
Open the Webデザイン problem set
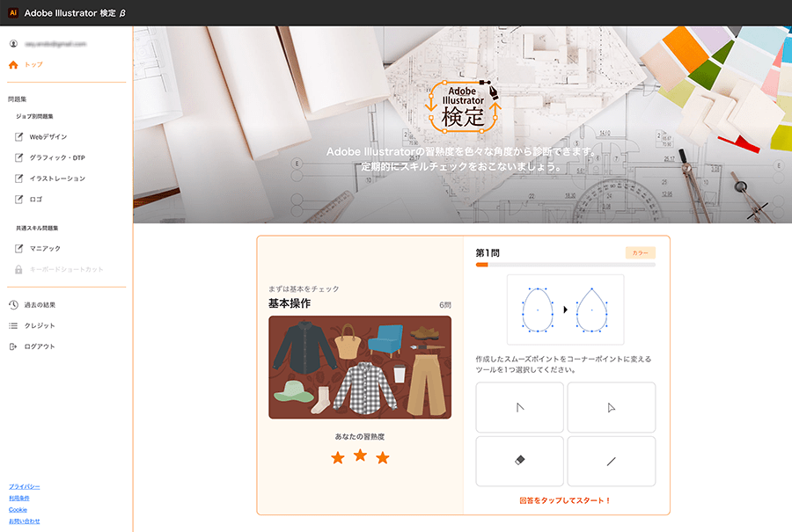tap(48, 137)
